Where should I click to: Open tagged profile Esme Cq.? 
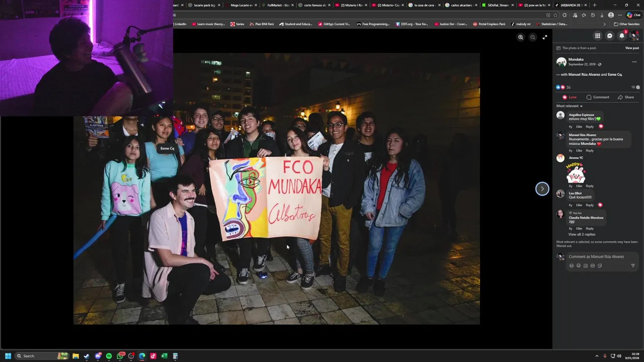click(x=615, y=74)
